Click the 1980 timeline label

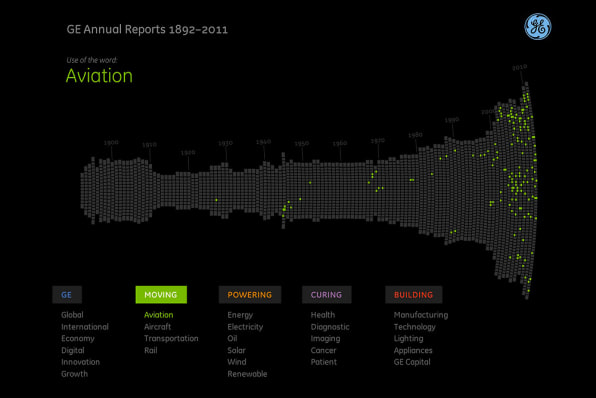coord(415,135)
